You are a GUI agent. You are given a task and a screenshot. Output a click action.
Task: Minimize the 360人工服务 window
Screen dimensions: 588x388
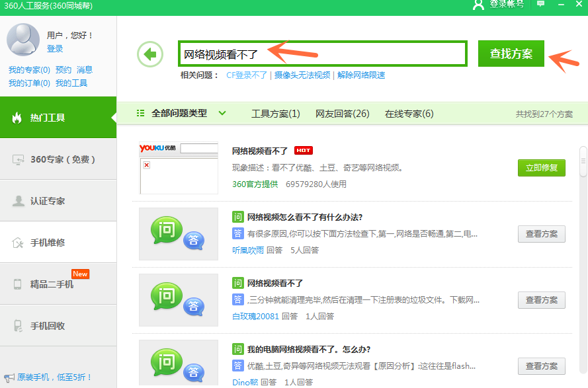coord(561,4)
